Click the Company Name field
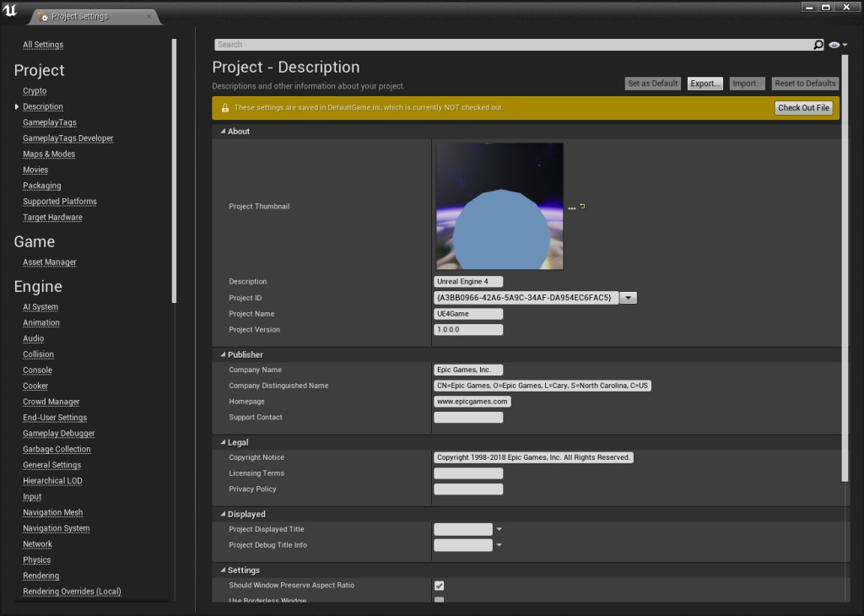 [468, 370]
